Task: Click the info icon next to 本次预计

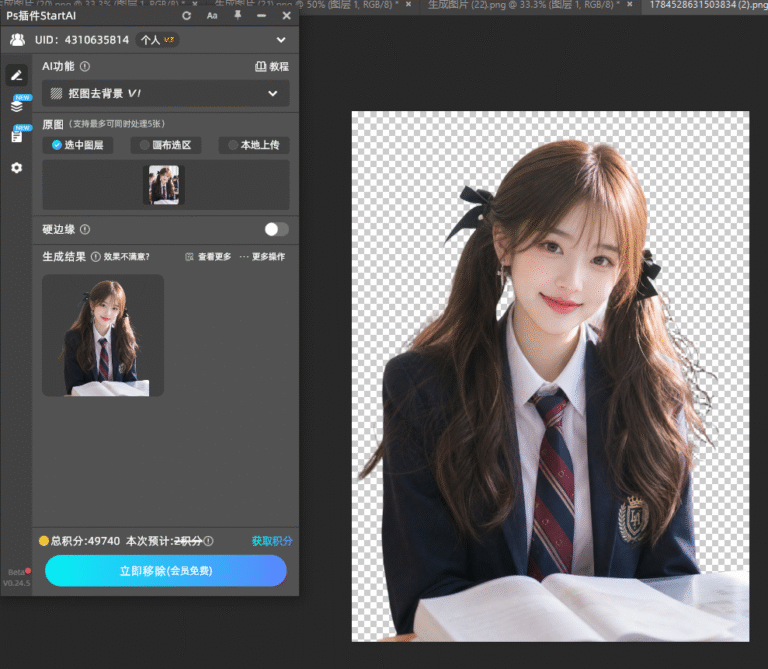Action: tap(209, 541)
